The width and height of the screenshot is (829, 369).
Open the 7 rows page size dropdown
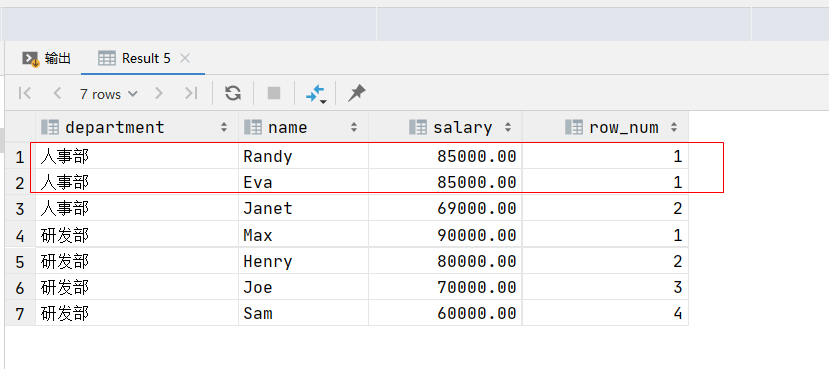point(108,94)
